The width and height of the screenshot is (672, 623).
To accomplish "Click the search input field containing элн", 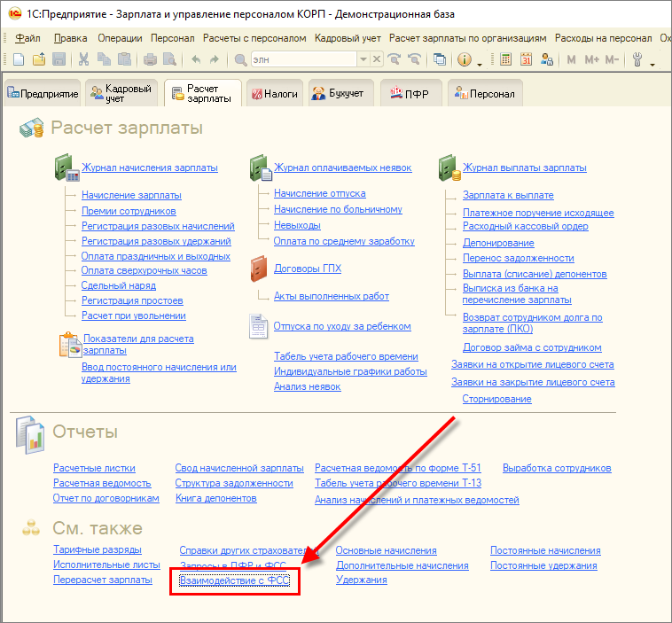I will tap(303, 59).
